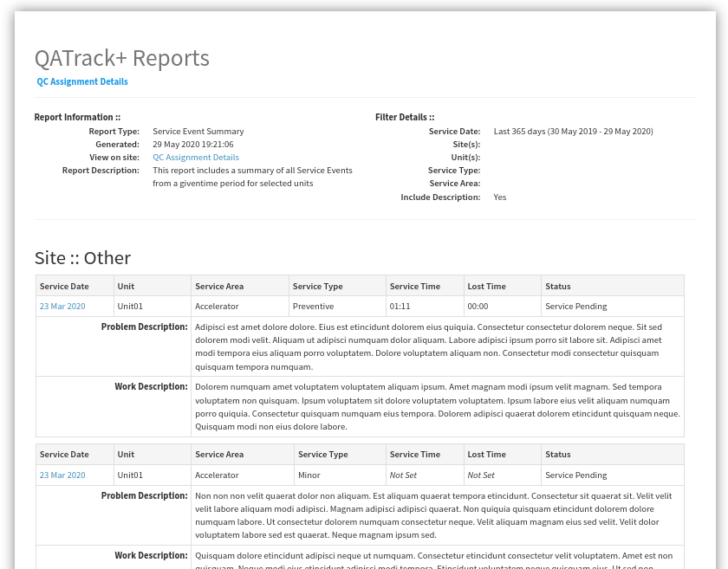This screenshot has height=569, width=728.
Task: Click the Include Description value Yes
Action: tap(500, 197)
